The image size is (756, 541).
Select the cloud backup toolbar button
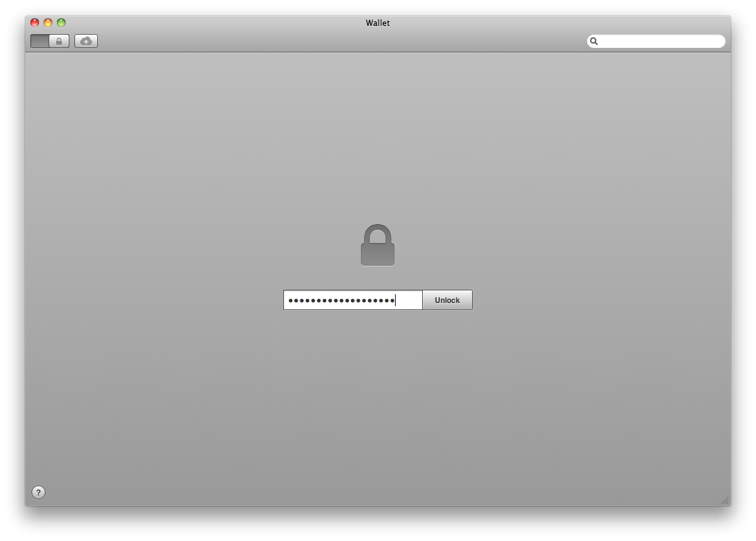pyautogui.click(x=86, y=42)
